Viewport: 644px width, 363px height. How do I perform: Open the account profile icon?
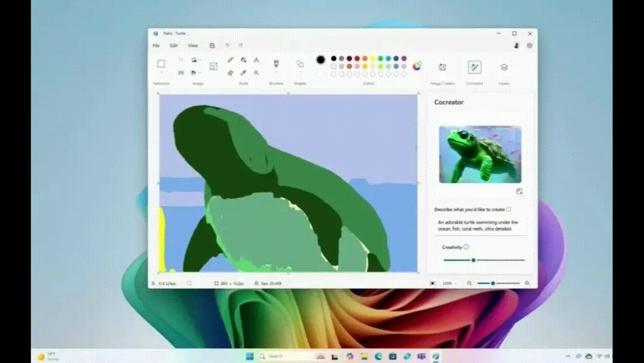516,46
